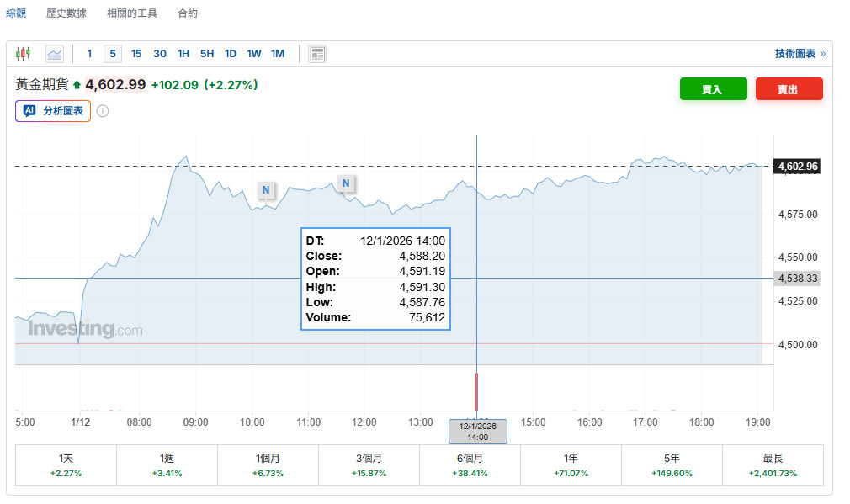Open second N news marker near 11:30
Image resolution: width=850 pixels, height=504 pixels.
tap(346, 183)
